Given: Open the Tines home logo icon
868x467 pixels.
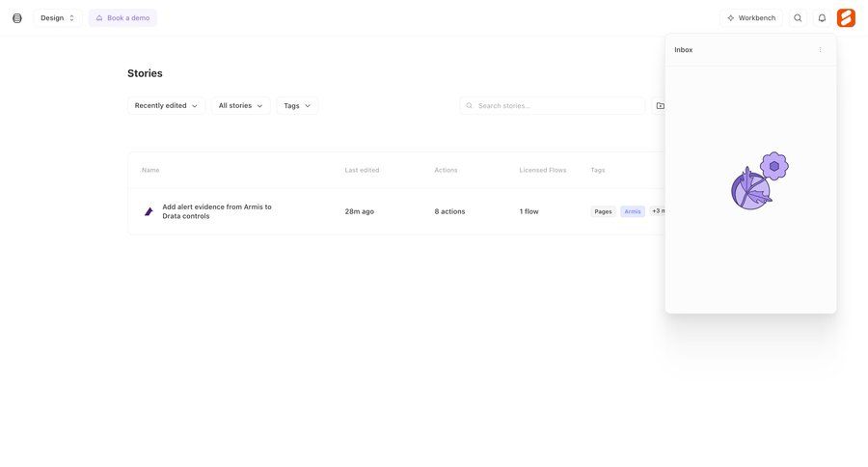Looking at the screenshot, I should (x=17, y=18).
